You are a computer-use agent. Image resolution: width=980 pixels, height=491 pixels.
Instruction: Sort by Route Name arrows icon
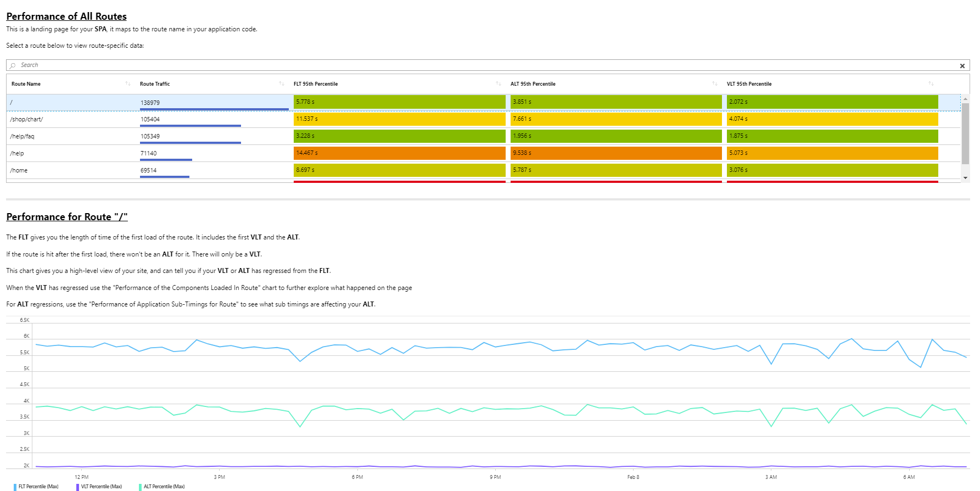point(128,84)
